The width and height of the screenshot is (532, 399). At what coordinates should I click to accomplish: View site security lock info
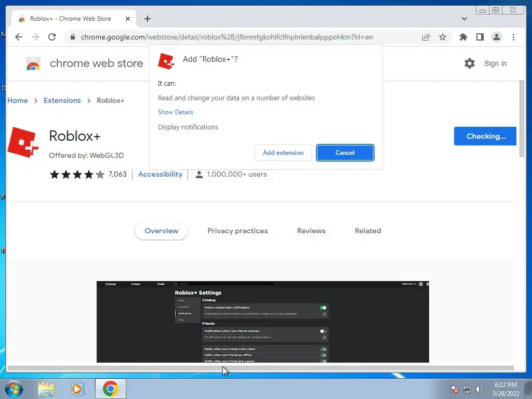[x=73, y=37]
